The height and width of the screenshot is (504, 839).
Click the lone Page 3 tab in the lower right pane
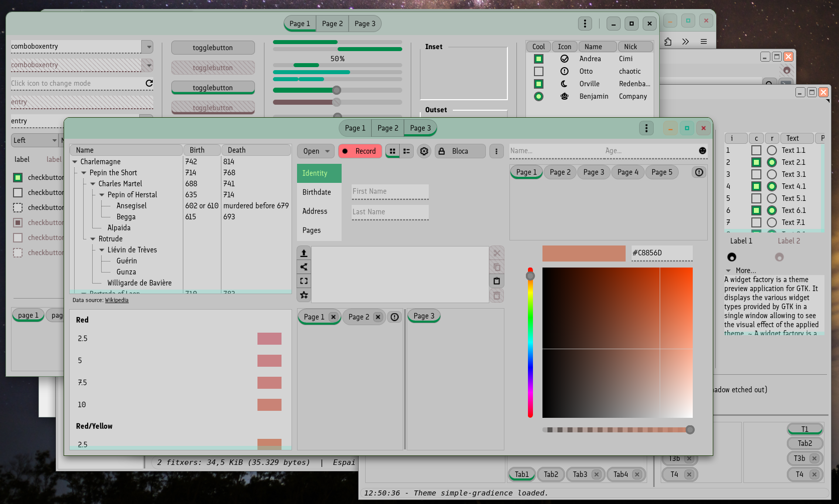click(424, 316)
